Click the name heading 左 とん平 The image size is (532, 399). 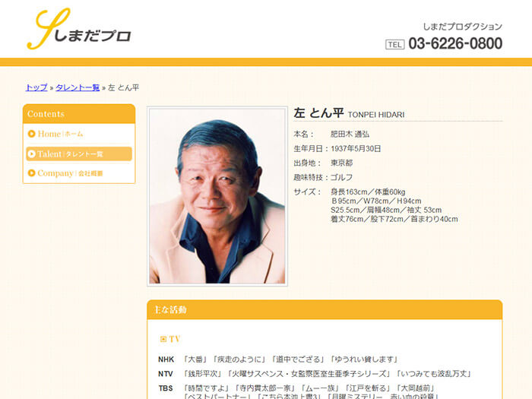[318, 113]
